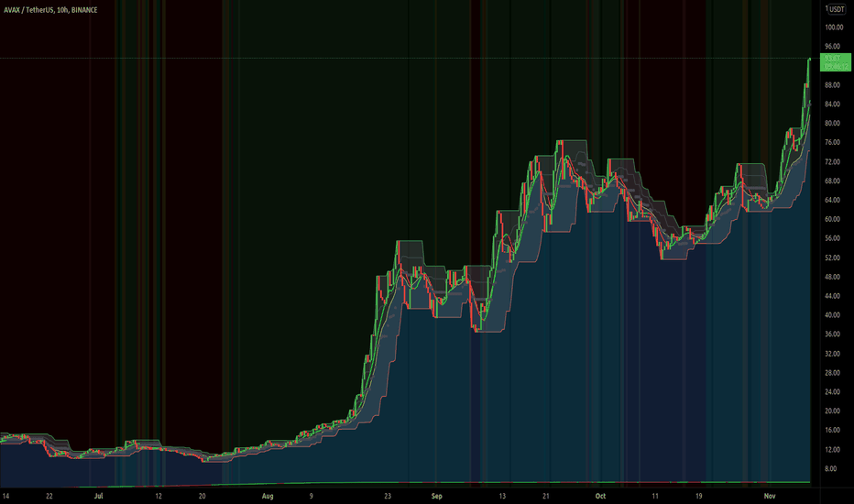The height and width of the screenshot is (504, 854).
Task: Click the 12 date label on time axis
Action: pos(159,496)
